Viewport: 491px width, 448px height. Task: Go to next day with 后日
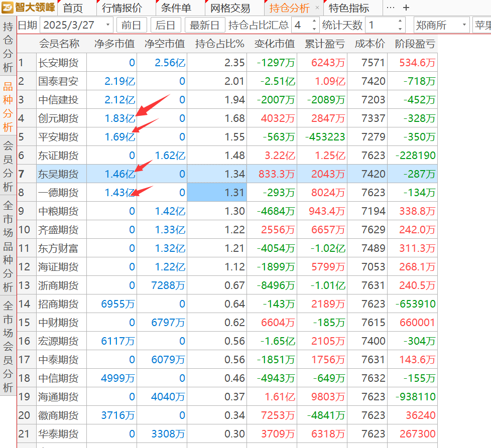pyautogui.click(x=165, y=25)
